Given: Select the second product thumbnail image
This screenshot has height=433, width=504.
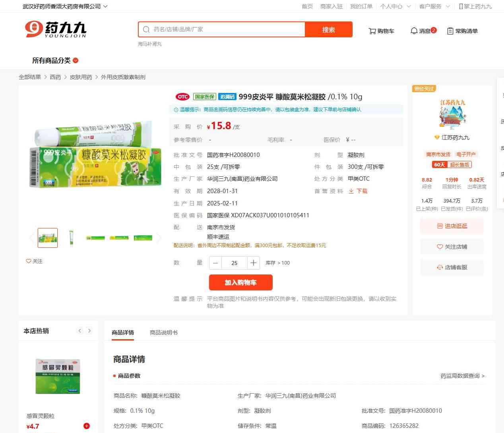Looking at the screenshot, I should coord(72,238).
